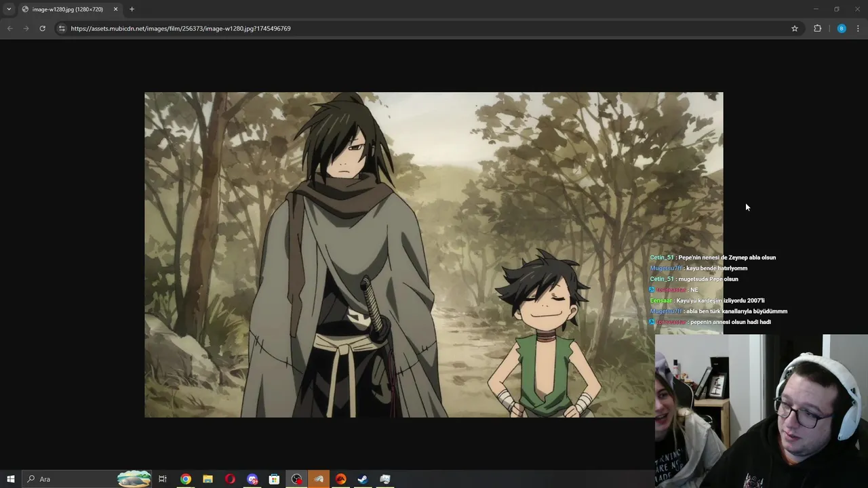Bookmark this page with the star
The height and width of the screenshot is (488, 868).
(795, 28)
